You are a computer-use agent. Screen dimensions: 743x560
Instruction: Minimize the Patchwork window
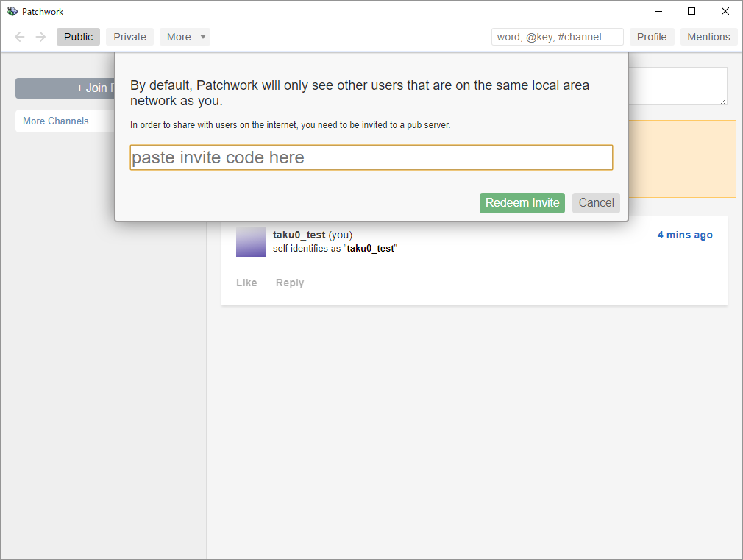(x=658, y=11)
